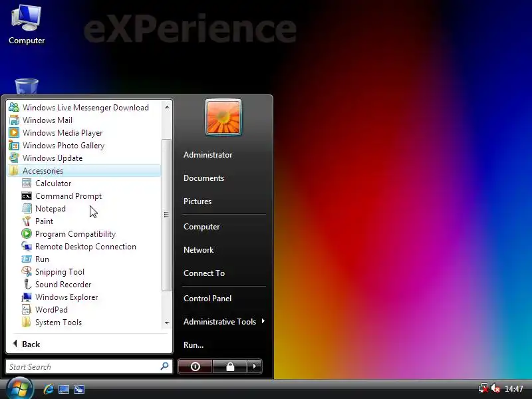This screenshot has height=399, width=532.
Task: Open Pictures from the start menu
Action: pyautogui.click(x=197, y=201)
